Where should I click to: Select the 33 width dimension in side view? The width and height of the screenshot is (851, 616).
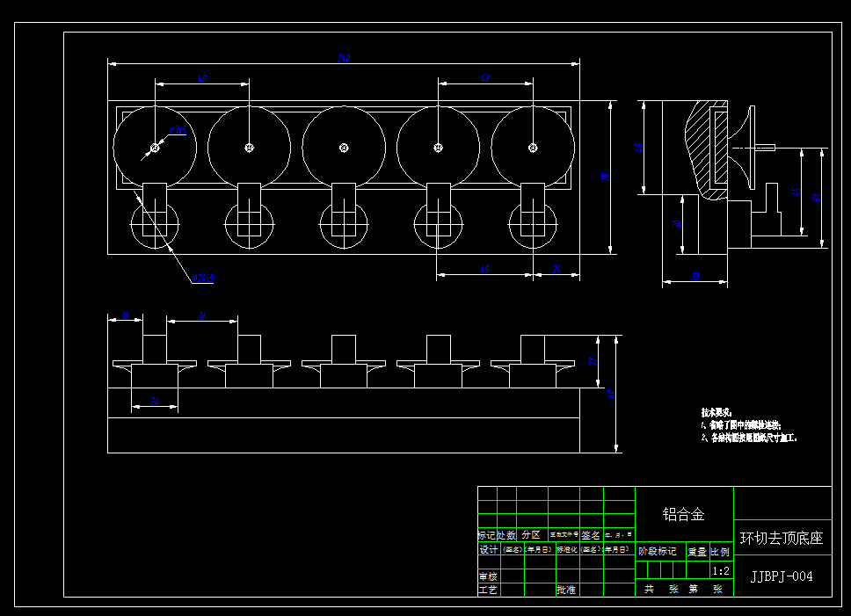[x=695, y=277]
